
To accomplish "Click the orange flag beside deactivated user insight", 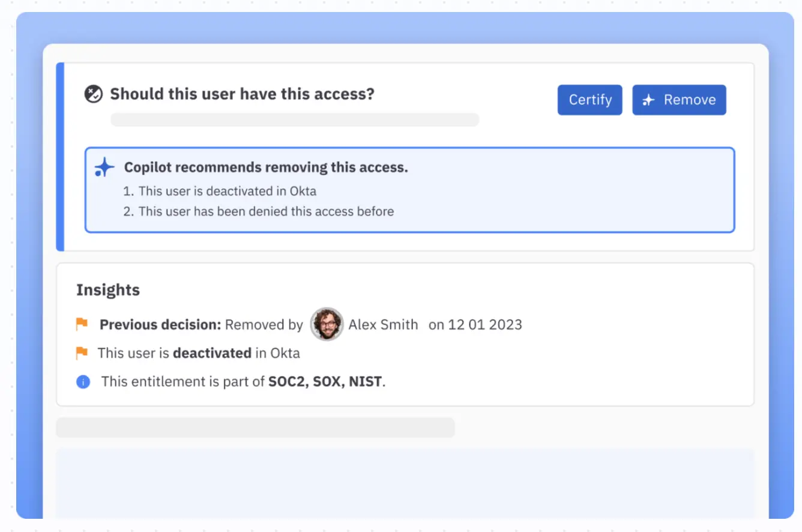I will click(x=82, y=353).
